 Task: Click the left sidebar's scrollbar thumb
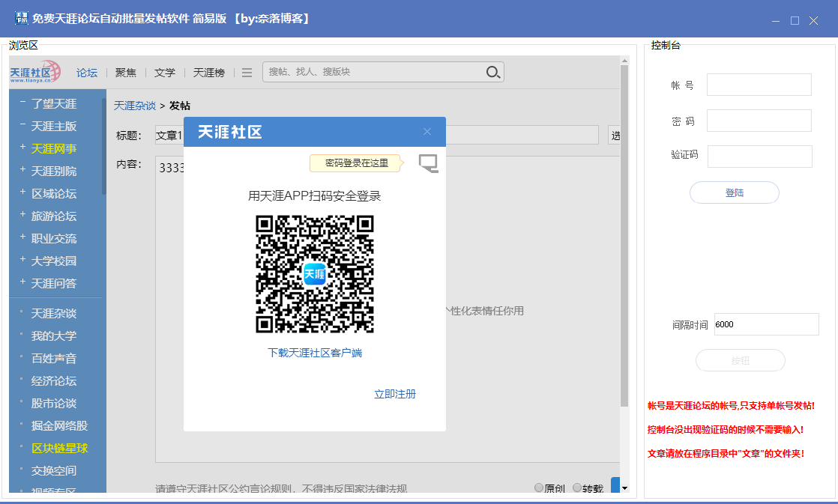[104, 147]
